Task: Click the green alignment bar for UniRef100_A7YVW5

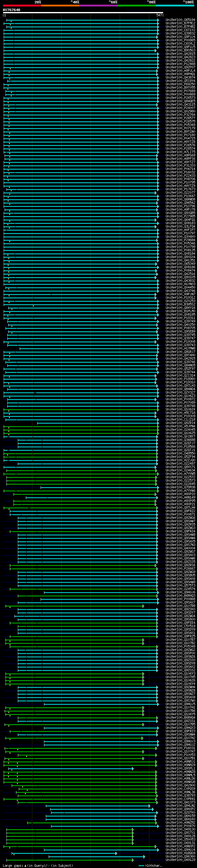Action: point(81,474)
